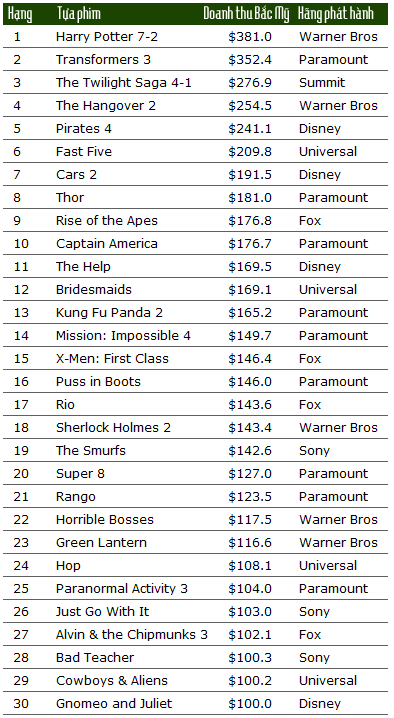Click the 'Summit' distributor cell
This screenshot has height=718, width=394.
(x=322, y=82)
